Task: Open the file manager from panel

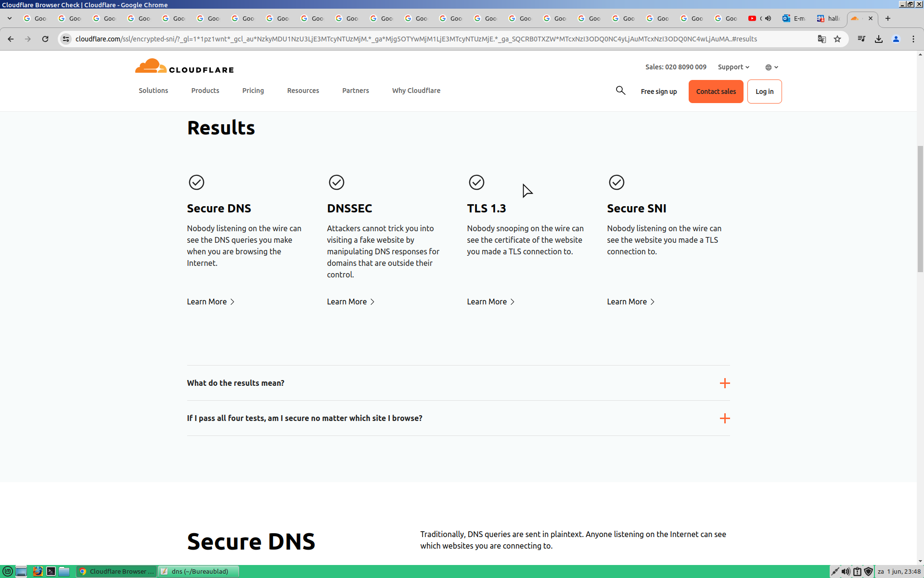Action: point(64,571)
